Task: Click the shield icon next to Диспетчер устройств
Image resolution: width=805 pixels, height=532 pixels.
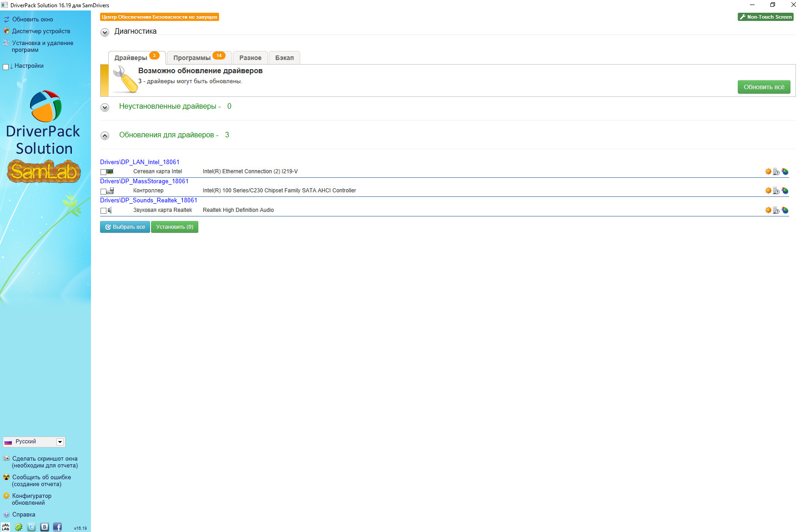Action: (x=6, y=31)
